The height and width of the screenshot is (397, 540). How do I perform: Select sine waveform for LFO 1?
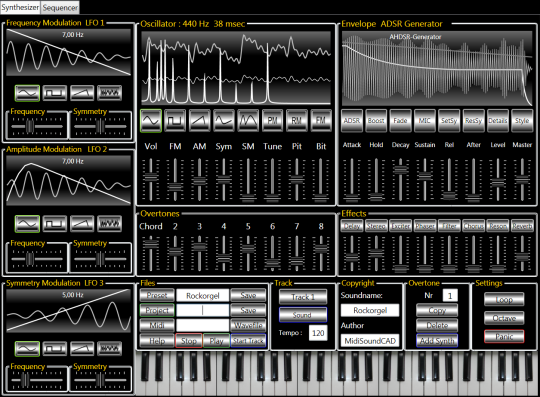click(27, 93)
